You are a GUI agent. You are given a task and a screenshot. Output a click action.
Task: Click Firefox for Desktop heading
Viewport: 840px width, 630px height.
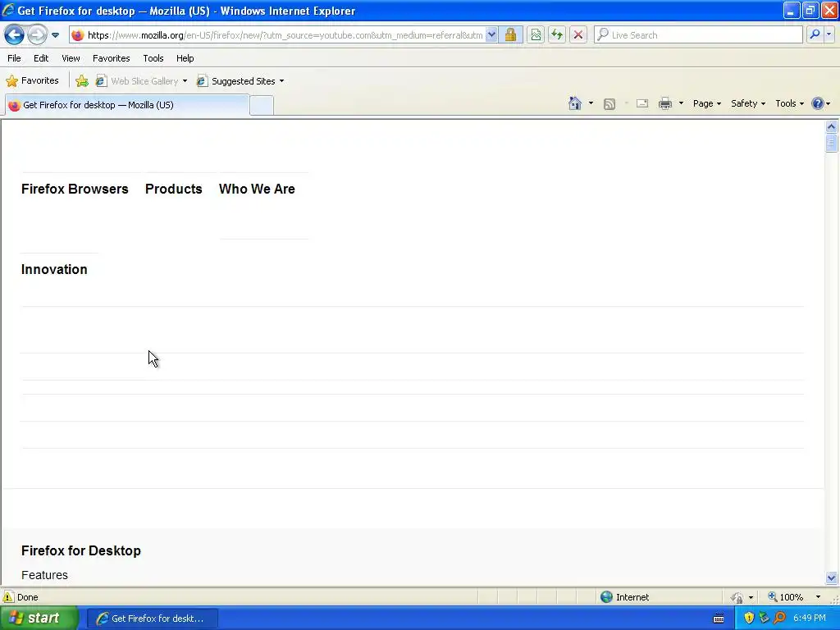coord(81,550)
